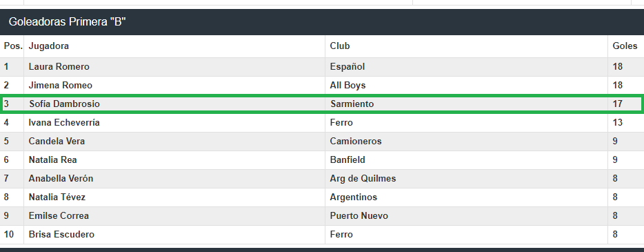
Task: Click the Sarmiento club cell
Action: pyautogui.click(x=352, y=104)
